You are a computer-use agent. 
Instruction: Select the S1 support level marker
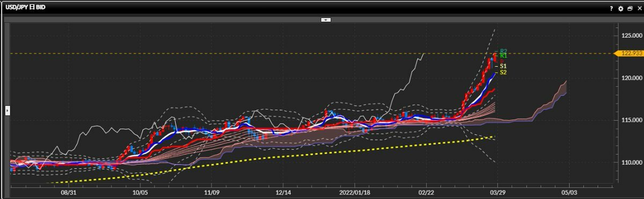(503, 66)
